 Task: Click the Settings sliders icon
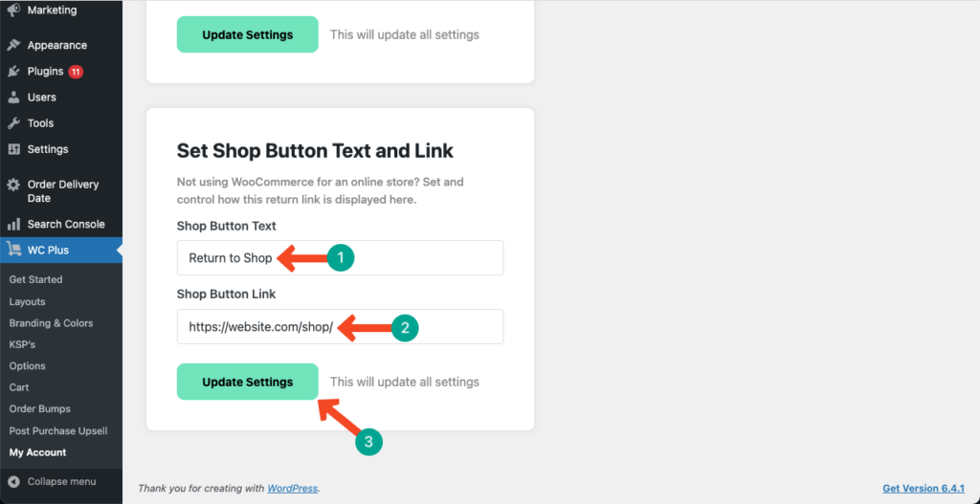[13, 149]
